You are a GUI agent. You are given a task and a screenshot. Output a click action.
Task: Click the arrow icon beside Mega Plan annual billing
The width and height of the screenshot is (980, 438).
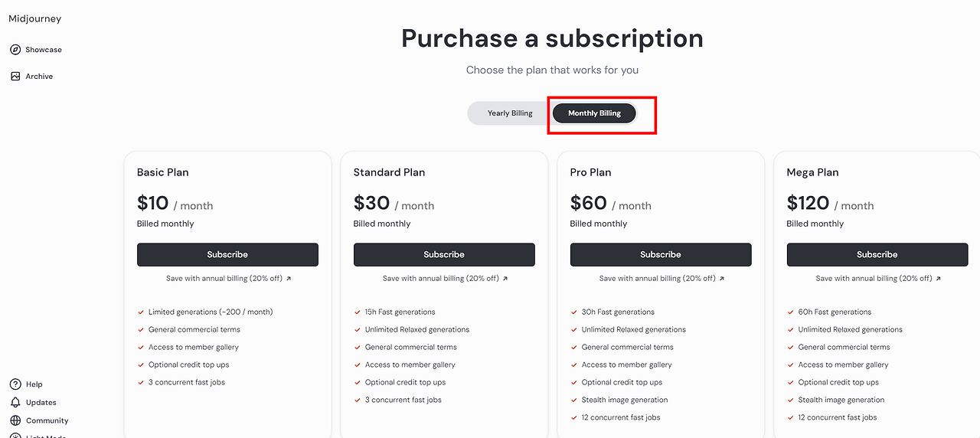coord(939,279)
